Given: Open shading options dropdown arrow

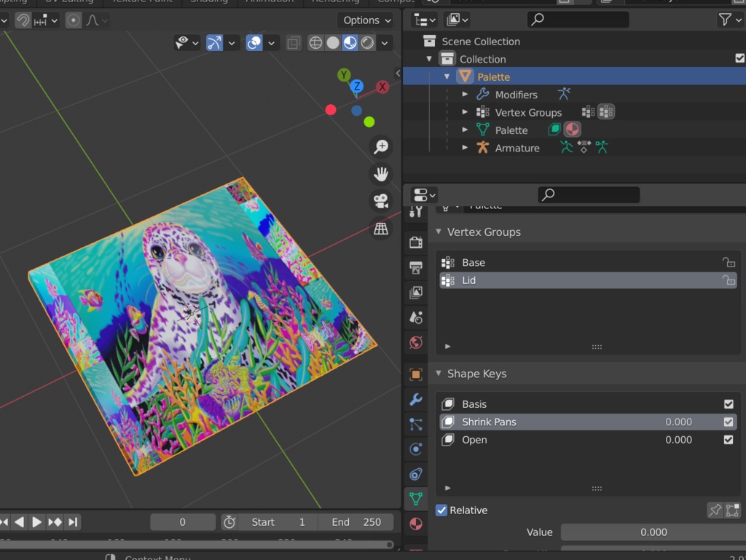Looking at the screenshot, I should click(385, 43).
